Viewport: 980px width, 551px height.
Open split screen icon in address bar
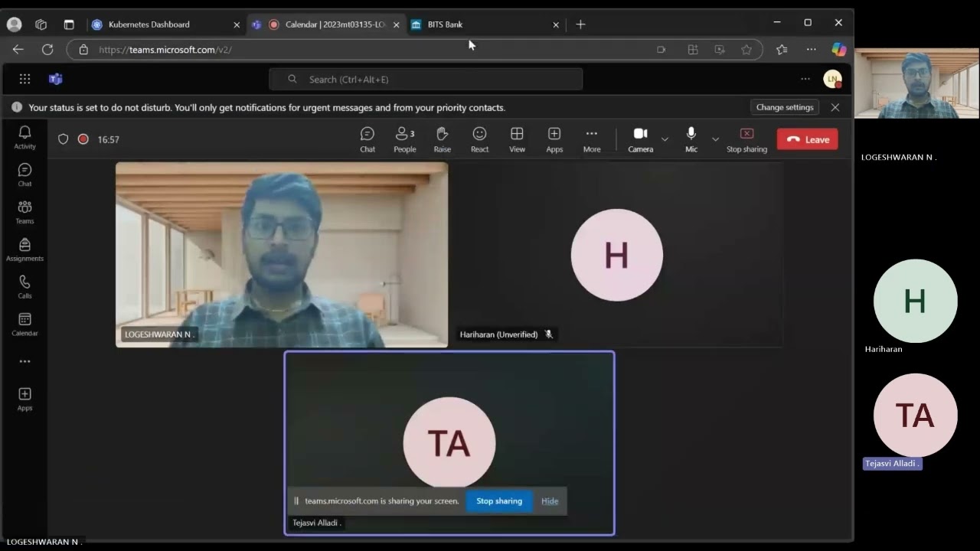pos(693,50)
